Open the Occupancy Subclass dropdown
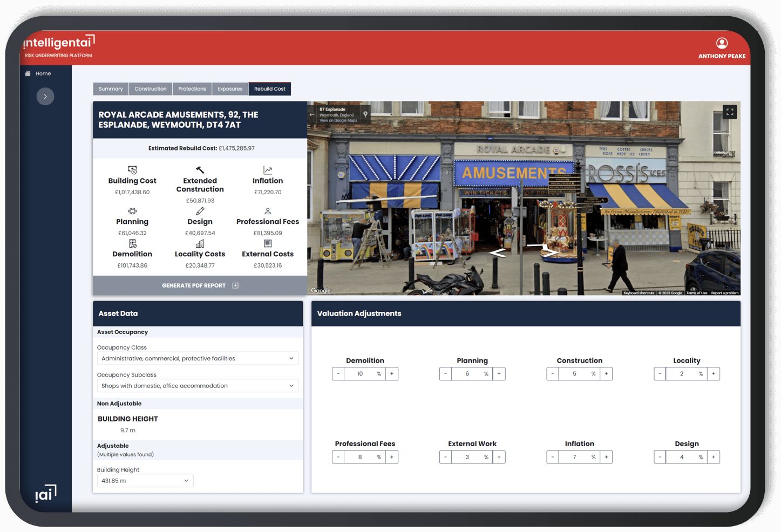Screen dimensions: 781x532 pyautogui.click(x=198, y=386)
